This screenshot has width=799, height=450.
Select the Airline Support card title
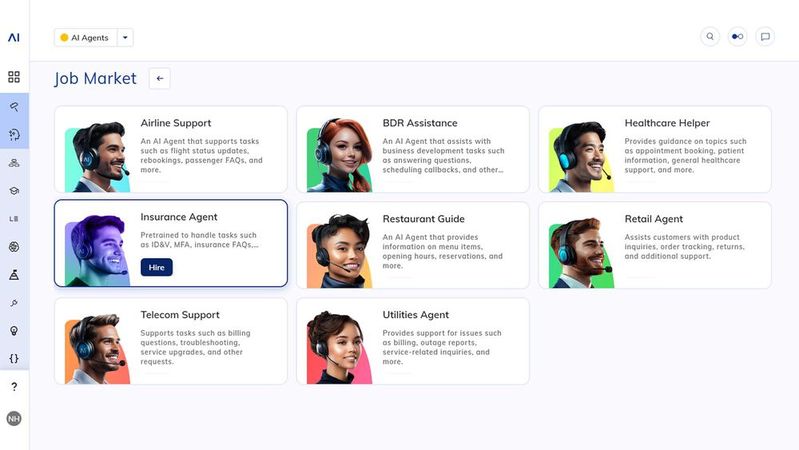point(176,123)
